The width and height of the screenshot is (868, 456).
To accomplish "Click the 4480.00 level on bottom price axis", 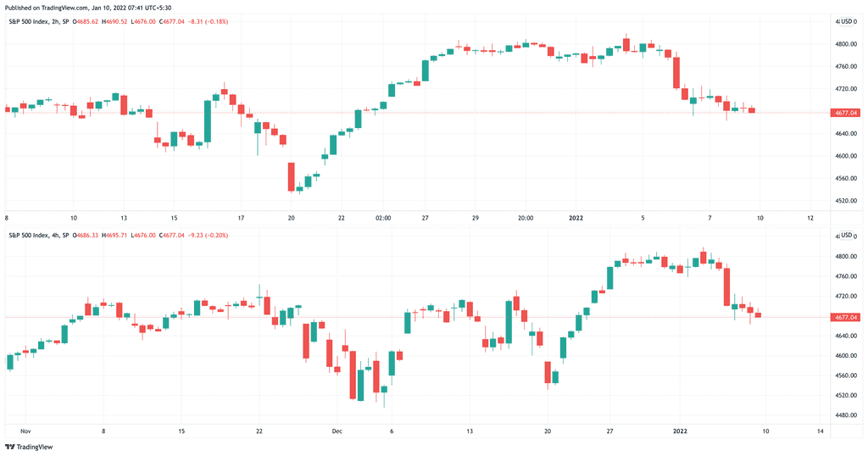I will [x=847, y=415].
